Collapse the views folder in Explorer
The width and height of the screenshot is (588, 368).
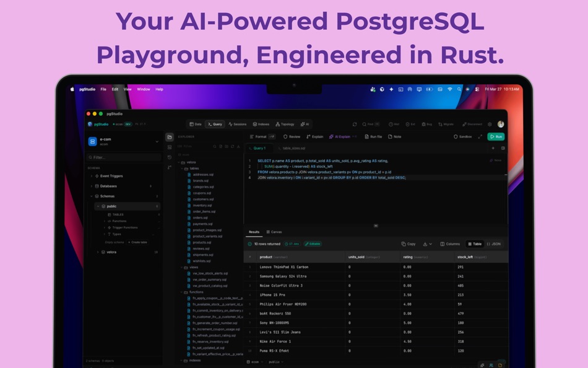(181, 268)
